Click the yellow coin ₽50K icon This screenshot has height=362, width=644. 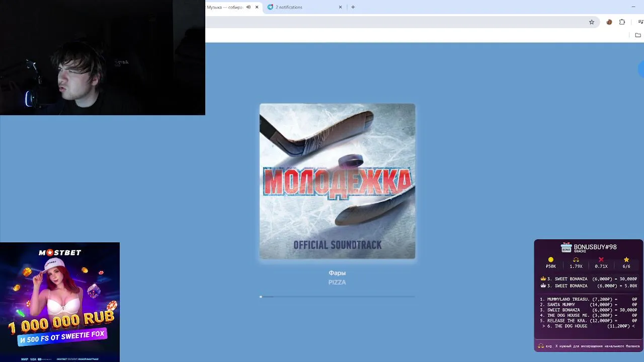551,260
